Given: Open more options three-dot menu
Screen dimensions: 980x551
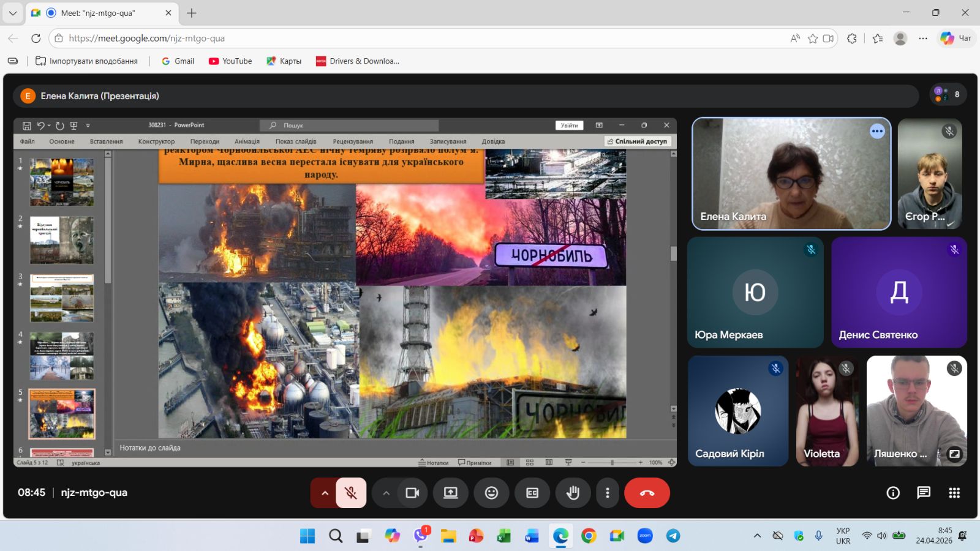Looking at the screenshot, I should click(x=607, y=493).
